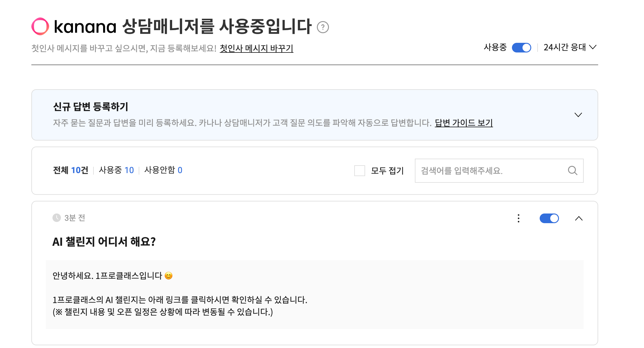Image resolution: width=644 pixels, height=348 pixels.
Task: Open the three-dot more options menu
Action: point(518,218)
